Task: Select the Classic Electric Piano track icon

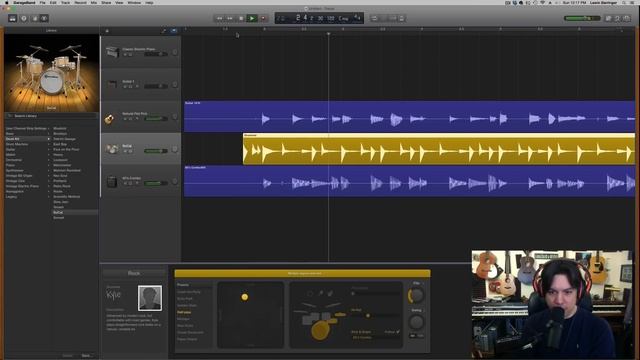Action: pos(112,52)
